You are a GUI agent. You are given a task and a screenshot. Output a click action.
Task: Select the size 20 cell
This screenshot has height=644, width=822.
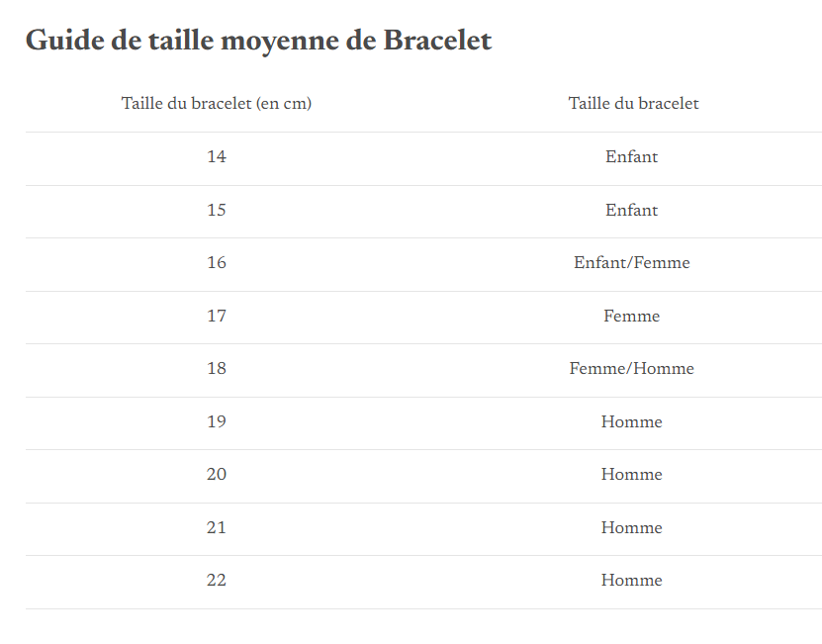click(x=217, y=474)
